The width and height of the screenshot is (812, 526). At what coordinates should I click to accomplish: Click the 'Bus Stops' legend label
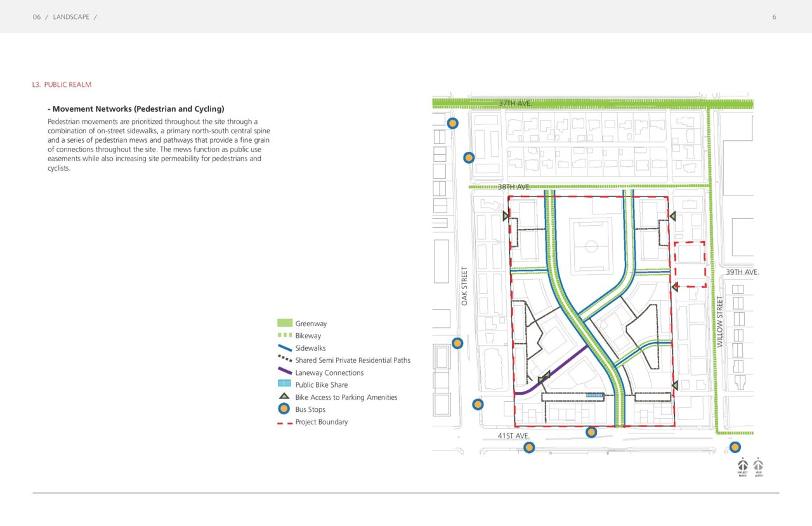(x=310, y=409)
